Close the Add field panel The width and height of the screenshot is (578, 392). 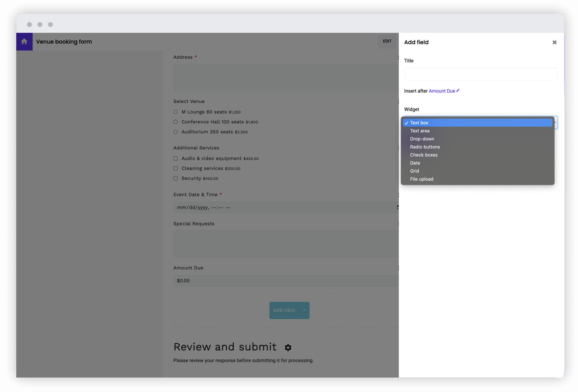(x=554, y=42)
